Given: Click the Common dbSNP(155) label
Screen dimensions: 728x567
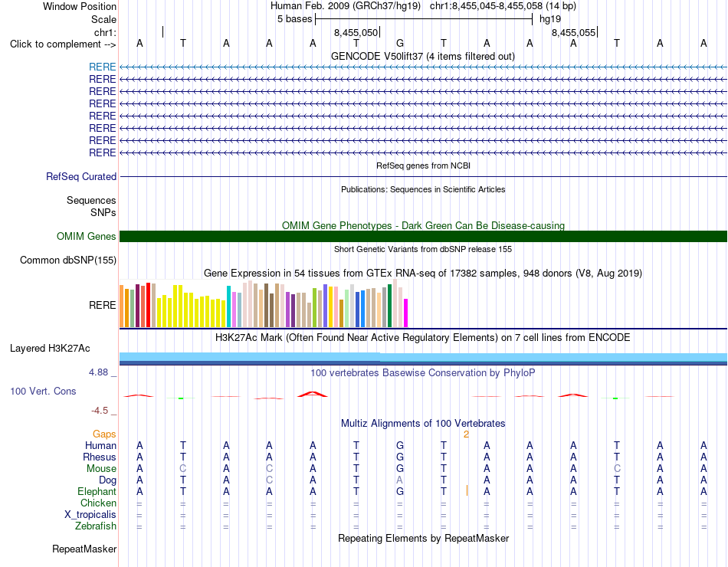Looking at the screenshot, I should (x=67, y=260).
